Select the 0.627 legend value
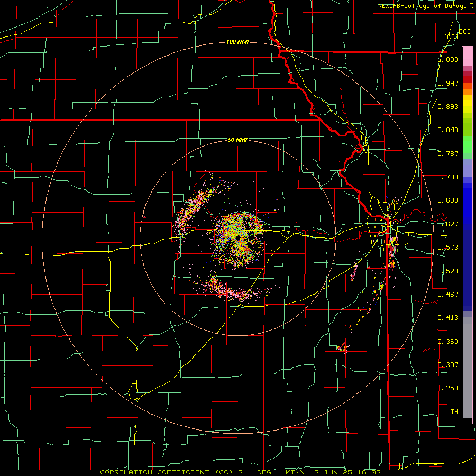This screenshot has height=476, width=476. pos(448,224)
